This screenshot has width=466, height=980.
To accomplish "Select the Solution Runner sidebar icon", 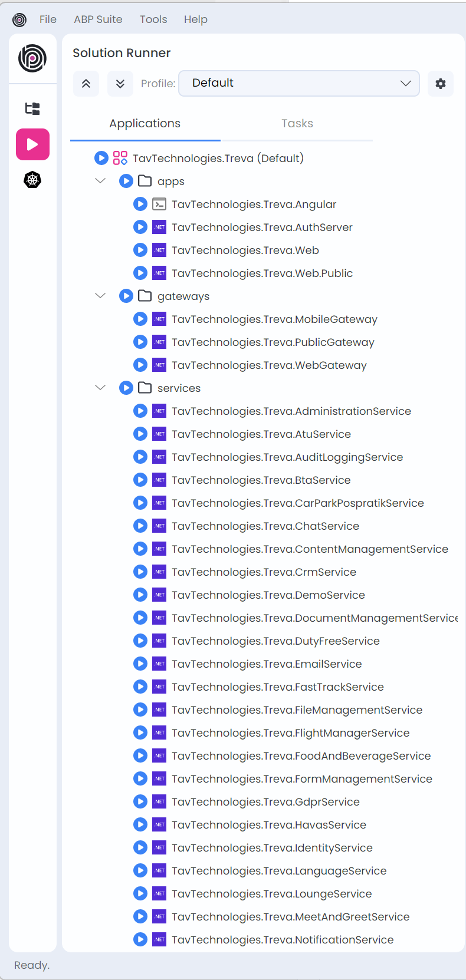I will pyautogui.click(x=32, y=144).
